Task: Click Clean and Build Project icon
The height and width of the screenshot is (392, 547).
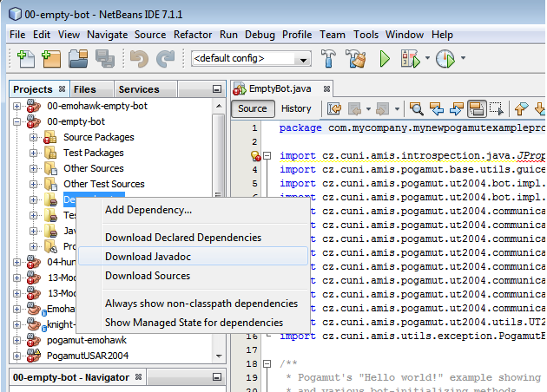Action: point(355,58)
